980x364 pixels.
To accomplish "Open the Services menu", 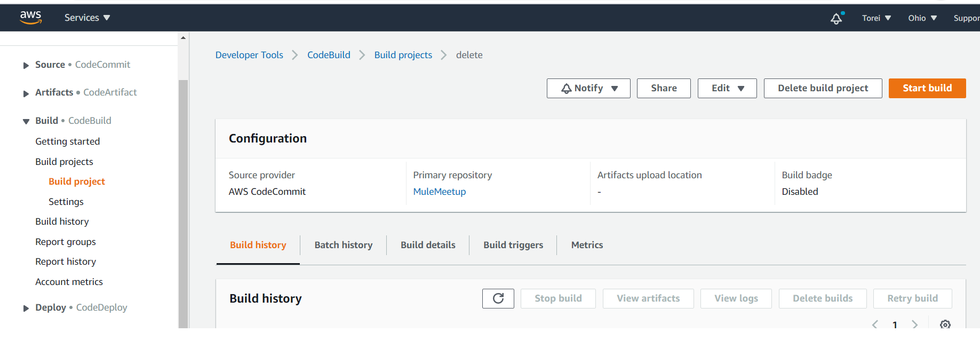I will 87,18.
